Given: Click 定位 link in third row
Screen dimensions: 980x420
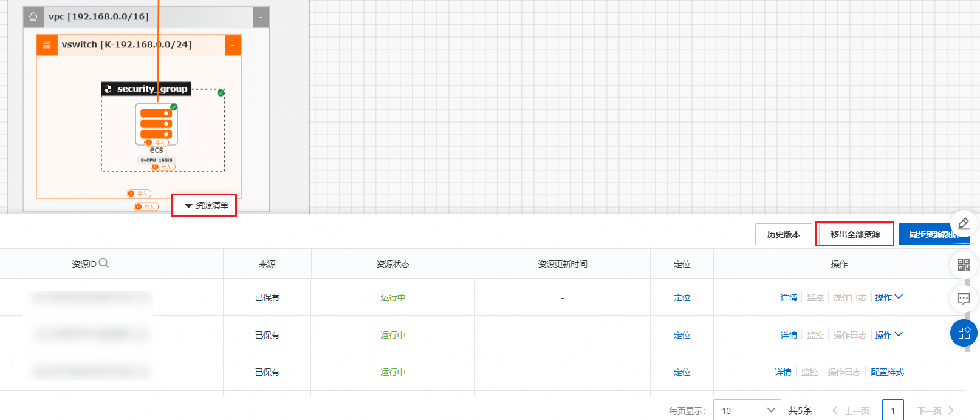Looking at the screenshot, I should [682, 372].
